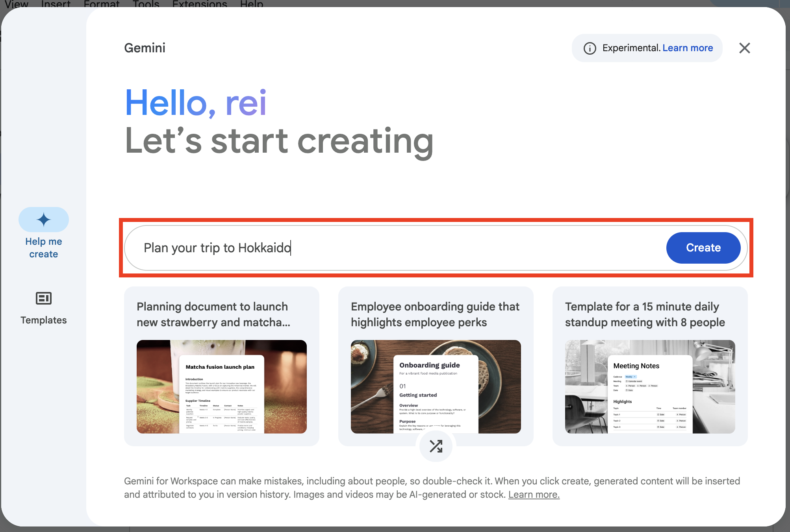Open the Tools menu
Image resolution: width=790 pixels, height=532 pixels.
click(x=145, y=4)
